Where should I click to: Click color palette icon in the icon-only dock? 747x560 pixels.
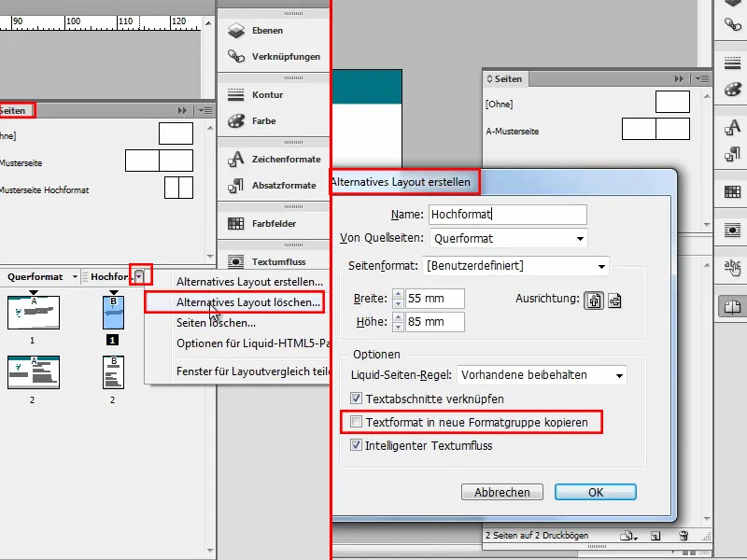(732, 89)
